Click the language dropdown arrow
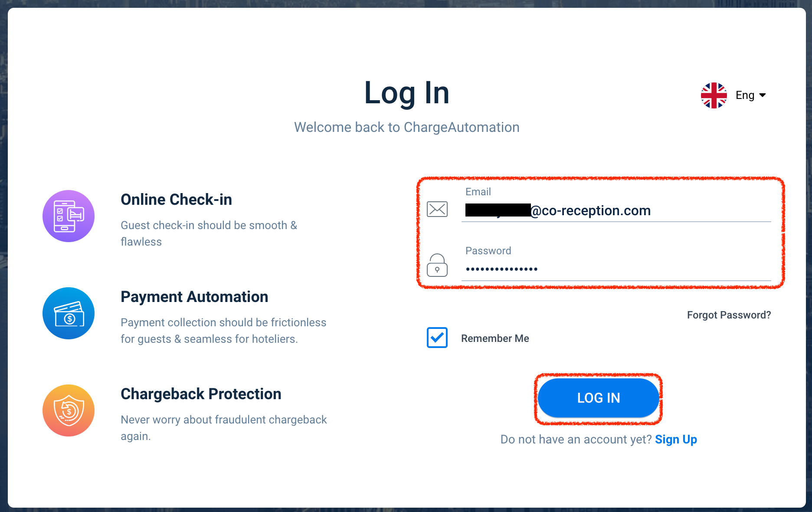 763,95
